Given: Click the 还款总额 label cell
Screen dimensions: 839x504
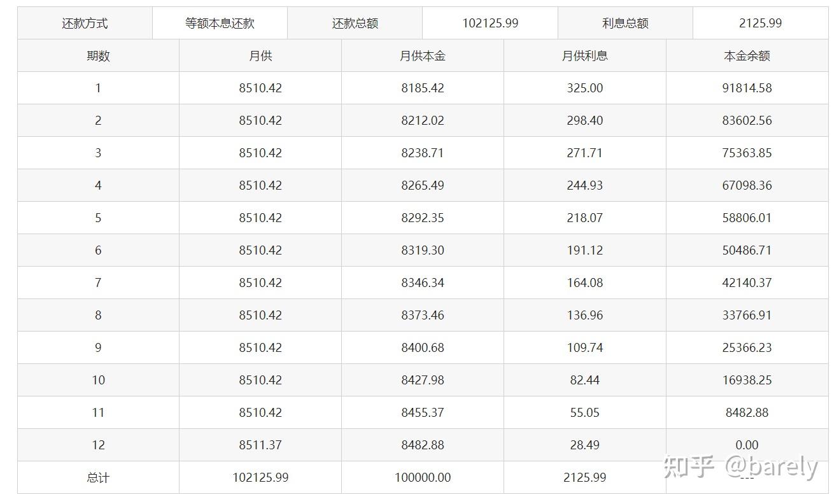Looking at the screenshot, I should point(355,24).
